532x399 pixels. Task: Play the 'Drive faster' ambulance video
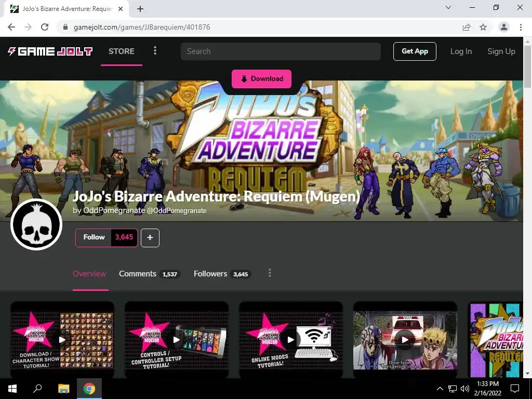405,340
